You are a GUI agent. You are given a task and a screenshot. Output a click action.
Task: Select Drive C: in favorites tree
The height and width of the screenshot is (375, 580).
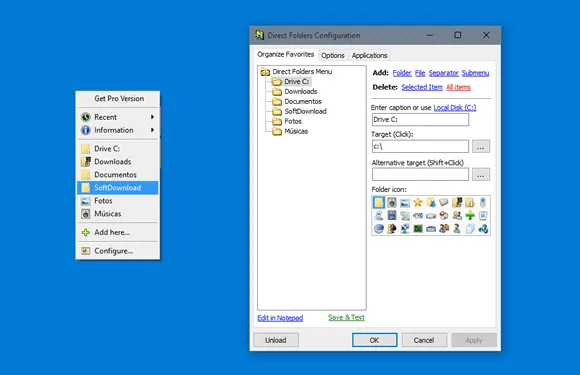296,81
